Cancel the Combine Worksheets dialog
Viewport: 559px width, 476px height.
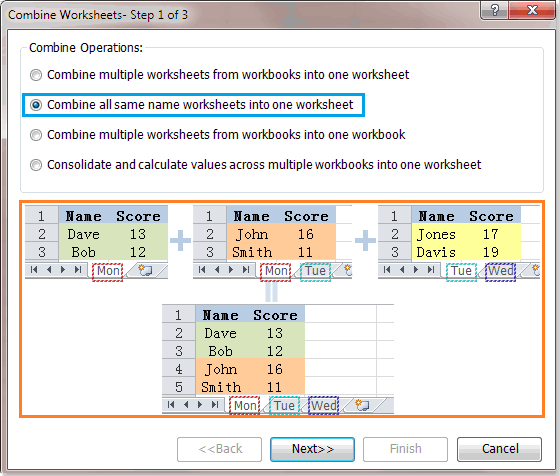pyautogui.click(x=499, y=449)
